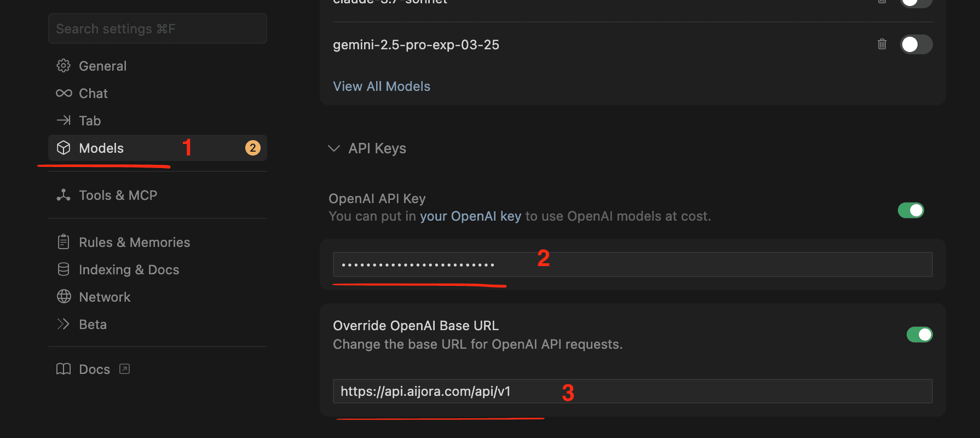Delete gemini-2.5-pro-exp-03-25 with trash icon

pos(881,44)
